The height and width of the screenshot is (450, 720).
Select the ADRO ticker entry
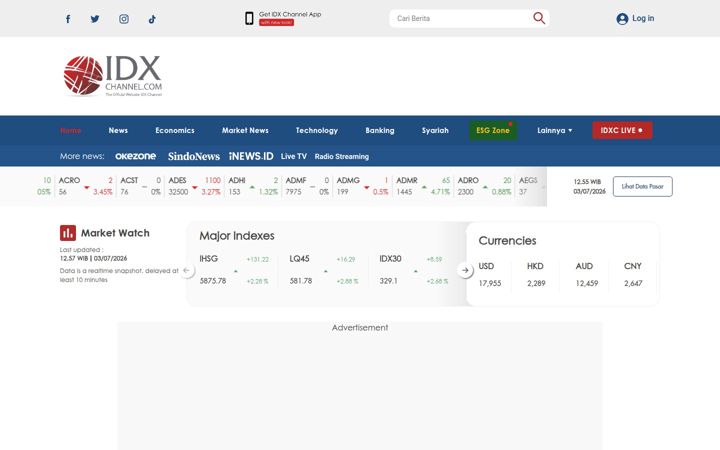(x=484, y=186)
